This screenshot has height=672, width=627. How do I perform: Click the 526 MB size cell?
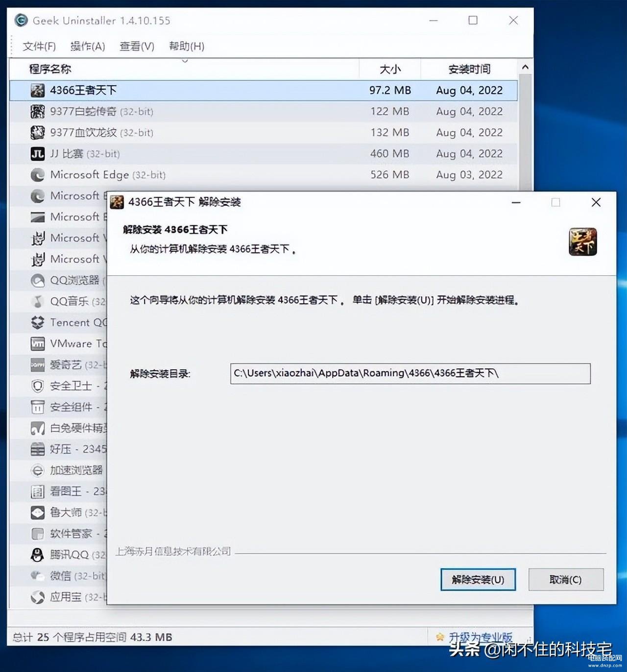[390, 175]
